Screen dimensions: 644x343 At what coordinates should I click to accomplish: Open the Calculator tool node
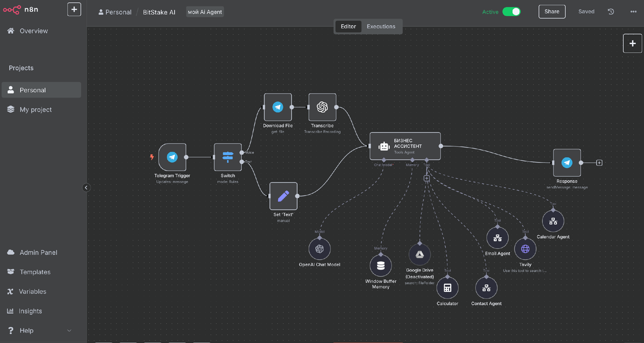[447, 288]
